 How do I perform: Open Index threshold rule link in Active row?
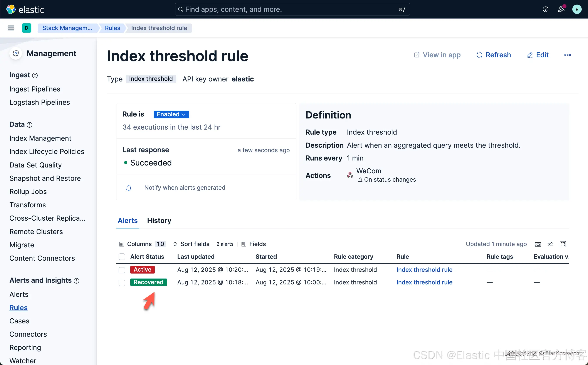(424, 270)
